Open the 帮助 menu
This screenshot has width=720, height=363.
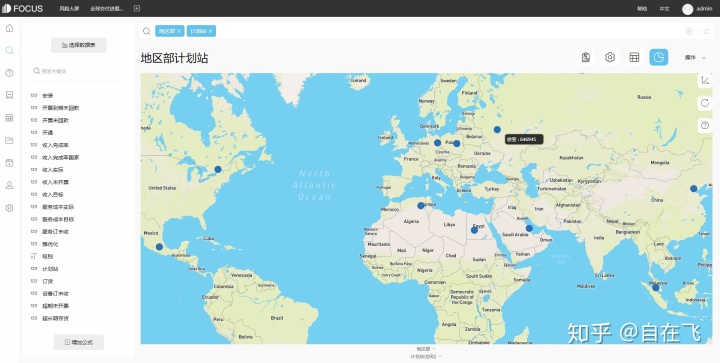click(642, 9)
